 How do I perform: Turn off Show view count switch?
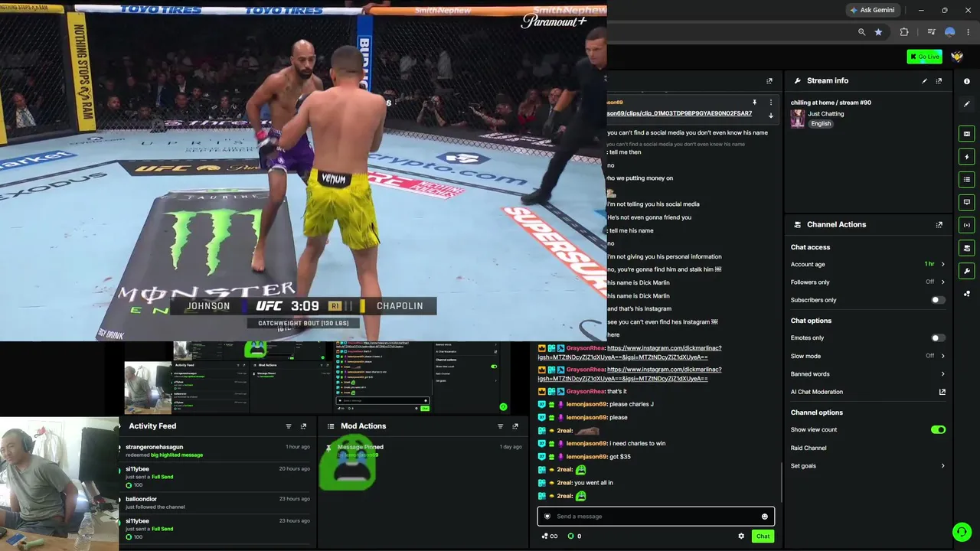point(938,430)
